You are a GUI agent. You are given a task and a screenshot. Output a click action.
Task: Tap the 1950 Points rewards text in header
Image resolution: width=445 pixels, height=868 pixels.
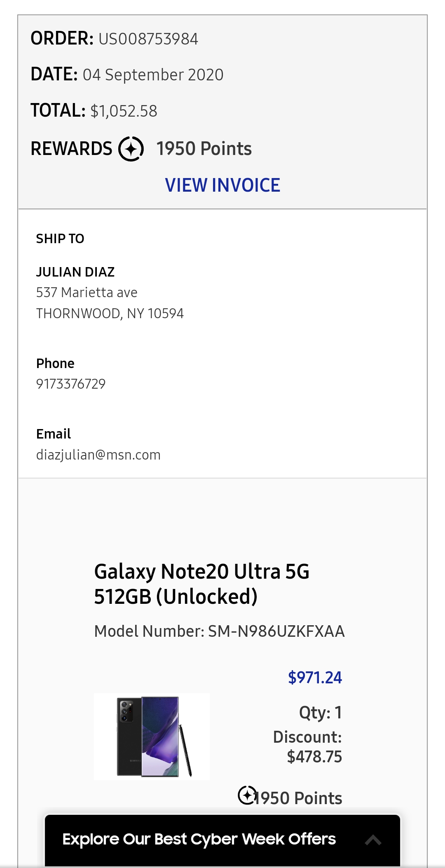(204, 149)
